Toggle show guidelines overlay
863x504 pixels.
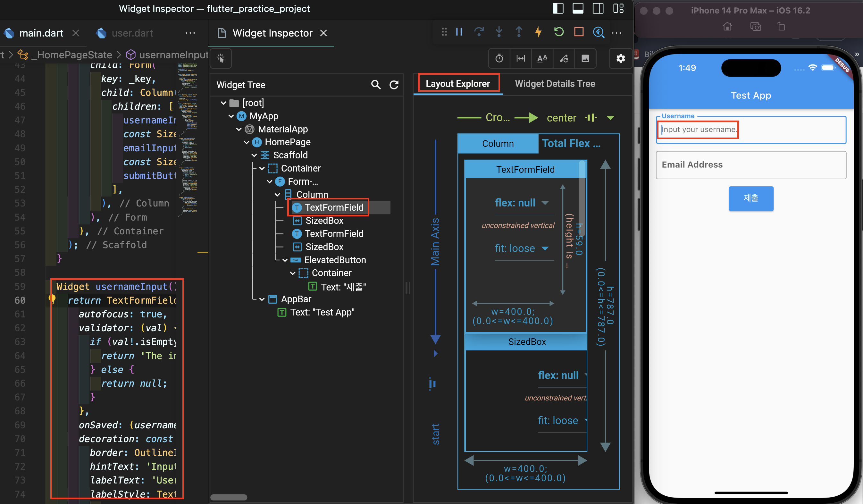coord(521,58)
